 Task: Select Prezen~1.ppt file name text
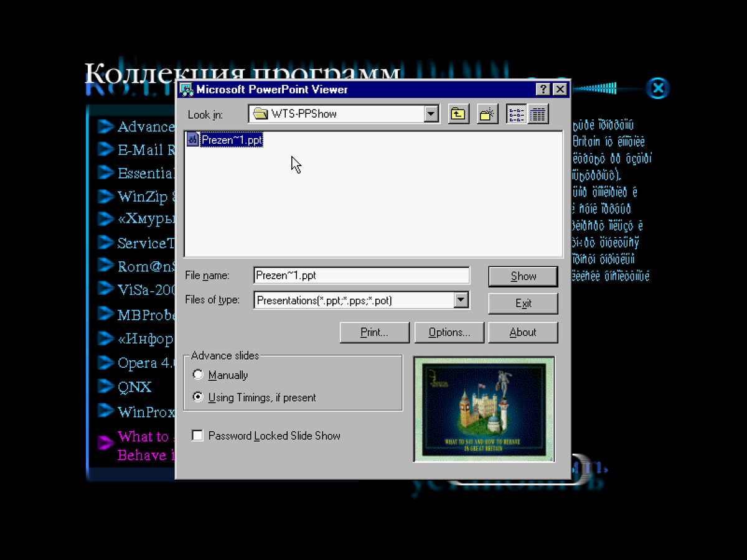[x=232, y=141]
